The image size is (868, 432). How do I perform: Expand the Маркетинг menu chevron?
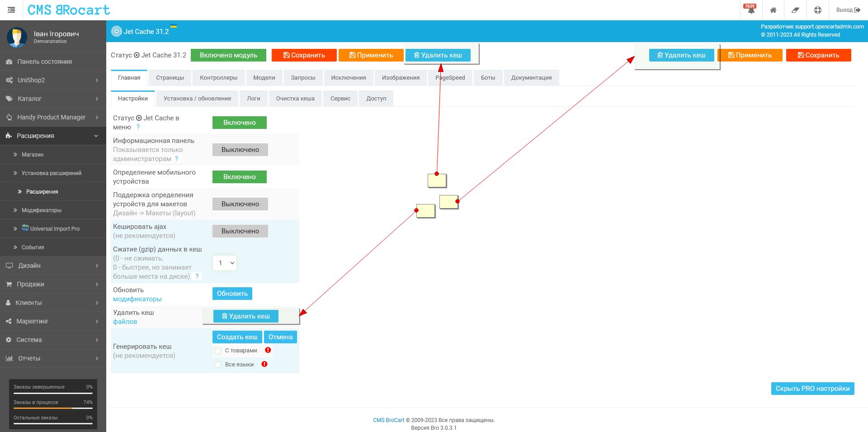97,321
